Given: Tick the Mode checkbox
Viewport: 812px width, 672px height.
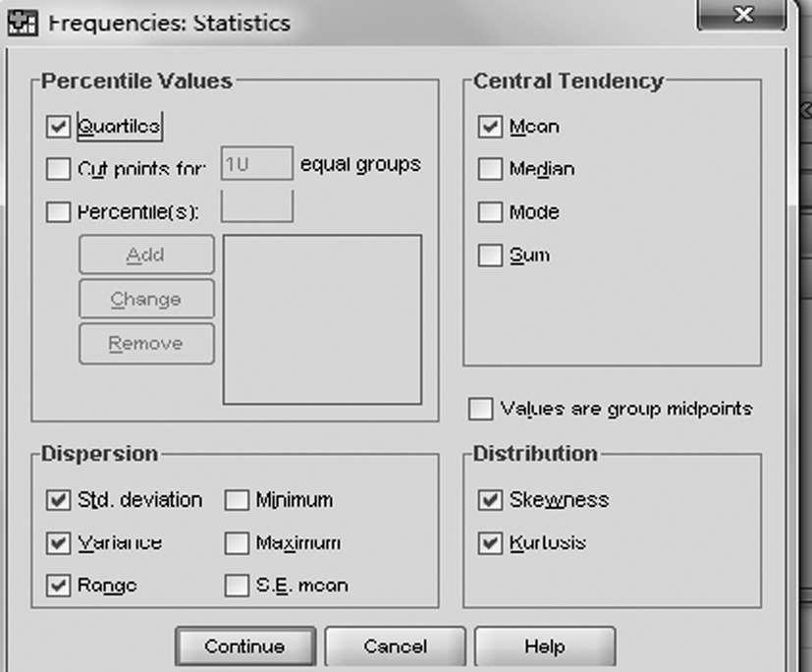Looking at the screenshot, I should 490,212.
